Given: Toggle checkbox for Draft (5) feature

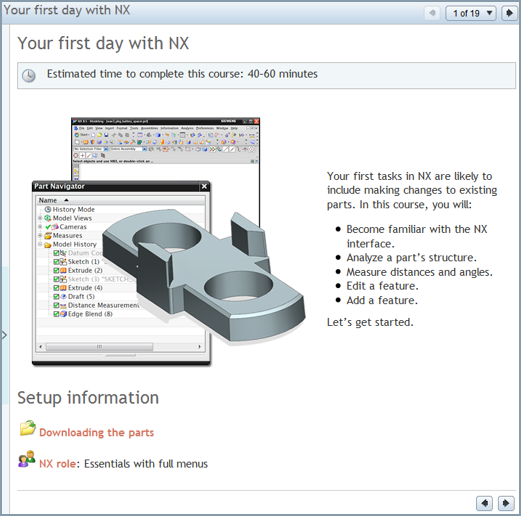Looking at the screenshot, I should tap(56, 296).
